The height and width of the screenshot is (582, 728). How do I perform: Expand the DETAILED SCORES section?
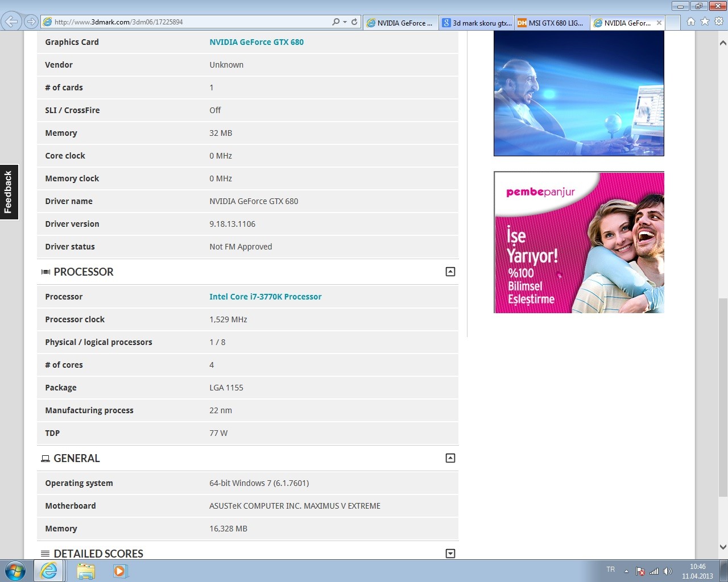tap(450, 554)
